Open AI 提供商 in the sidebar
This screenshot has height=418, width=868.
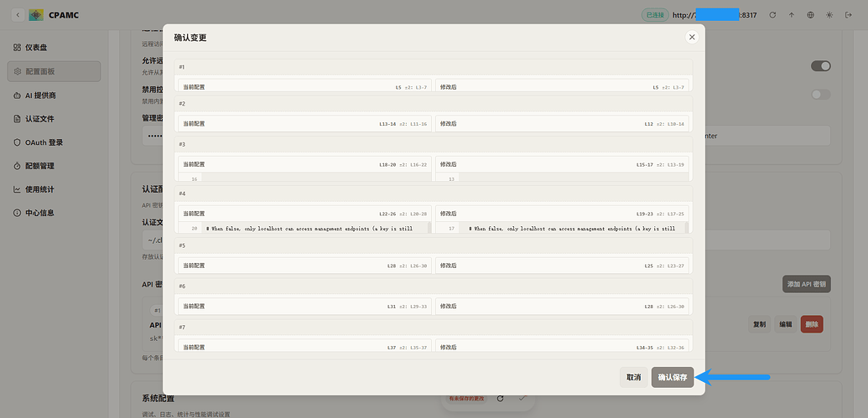tap(55, 95)
